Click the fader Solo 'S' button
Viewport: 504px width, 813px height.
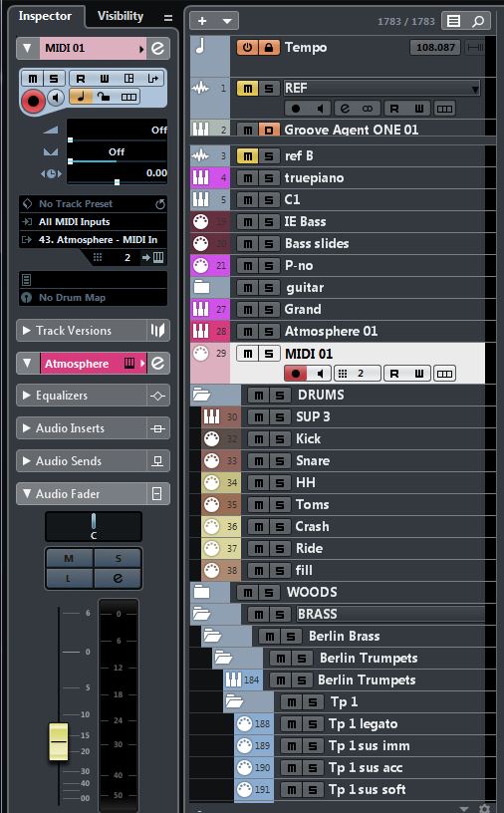pyautogui.click(x=118, y=558)
